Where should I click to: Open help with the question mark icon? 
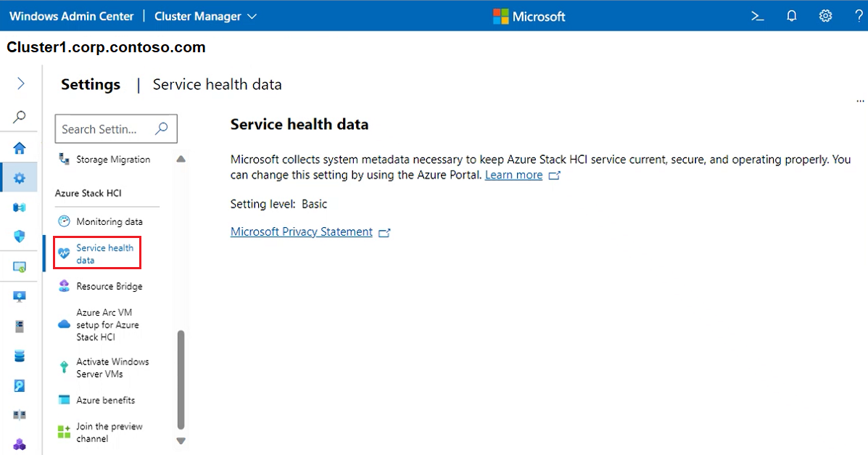click(x=859, y=16)
